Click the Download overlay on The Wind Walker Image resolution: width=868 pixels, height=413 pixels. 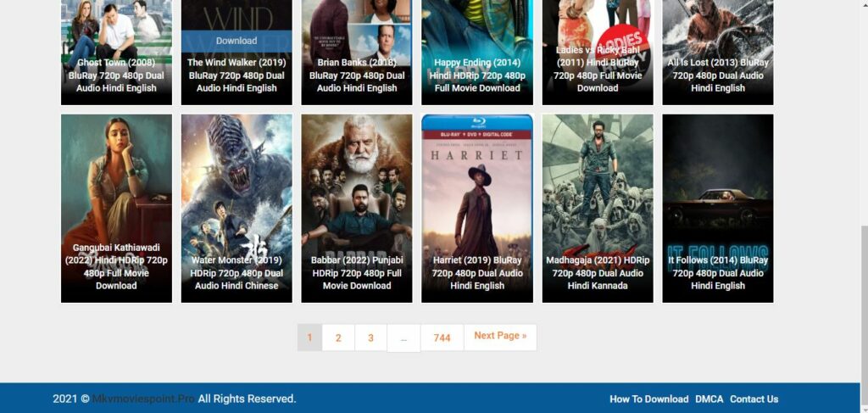(236, 41)
